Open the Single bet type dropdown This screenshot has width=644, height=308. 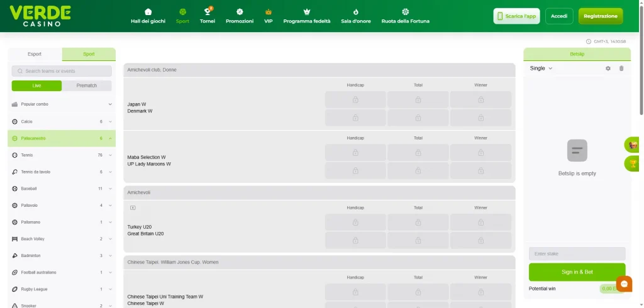click(x=541, y=69)
